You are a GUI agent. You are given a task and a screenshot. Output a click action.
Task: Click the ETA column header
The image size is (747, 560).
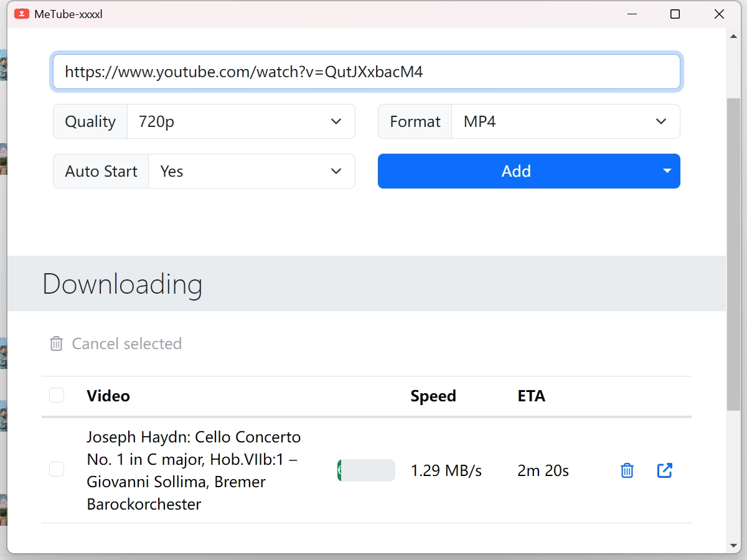pyautogui.click(x=532, y=396)
